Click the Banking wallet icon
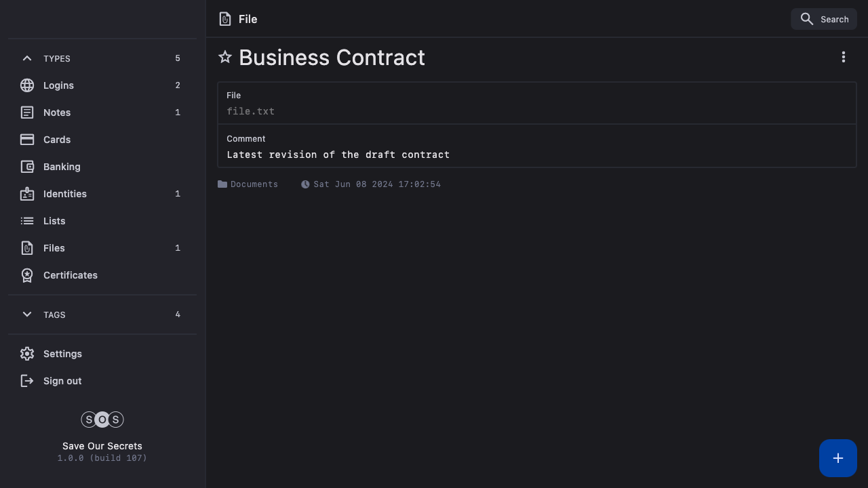Image resolution: width=868 pixels, height=488 pixels. coord(27,167)
